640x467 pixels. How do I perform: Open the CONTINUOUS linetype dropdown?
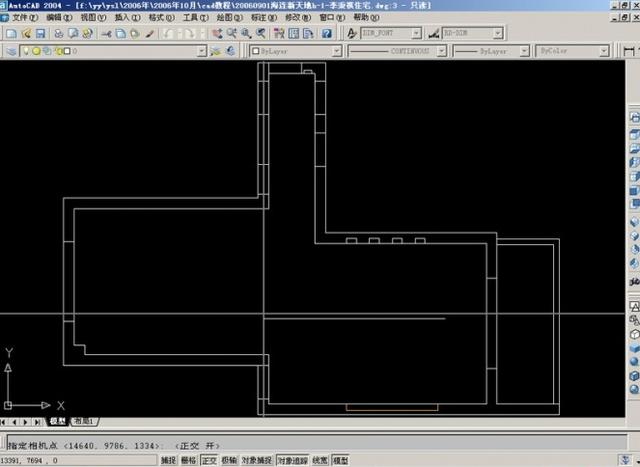click(x=441, y=51)
